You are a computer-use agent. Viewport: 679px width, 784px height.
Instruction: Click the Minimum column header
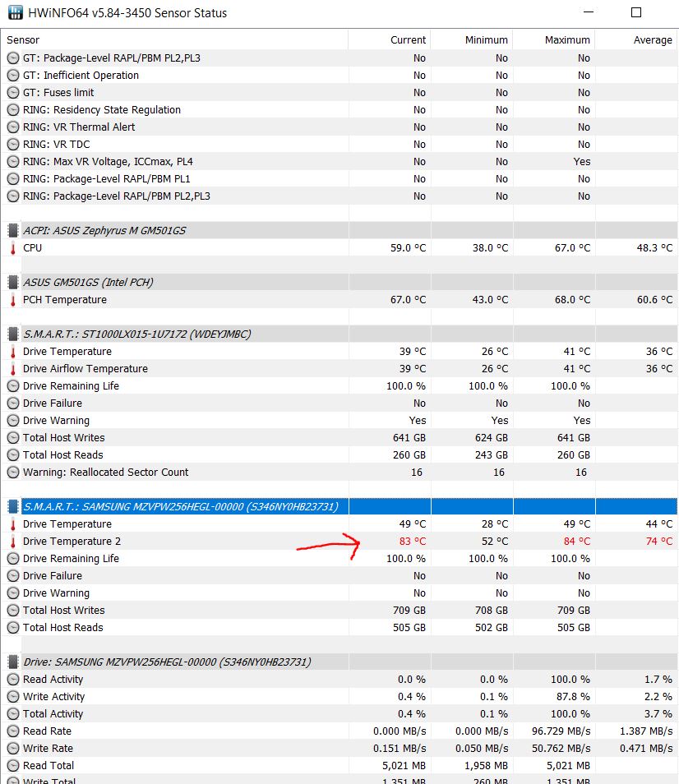[x=472, y=40]
